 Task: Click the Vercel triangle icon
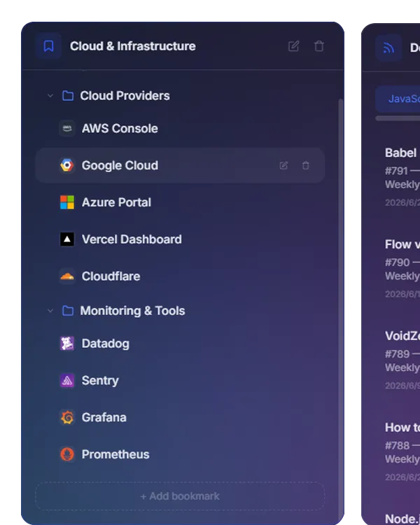(x=67, y=239)
